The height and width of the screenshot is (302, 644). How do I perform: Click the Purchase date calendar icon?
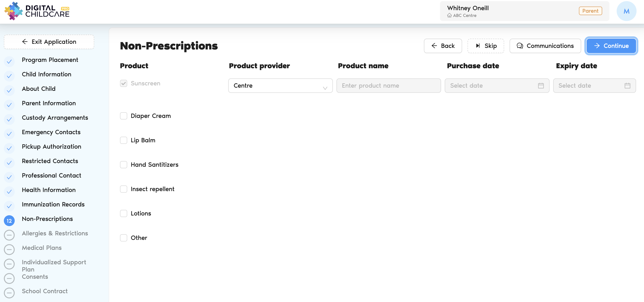coord(541,86)
